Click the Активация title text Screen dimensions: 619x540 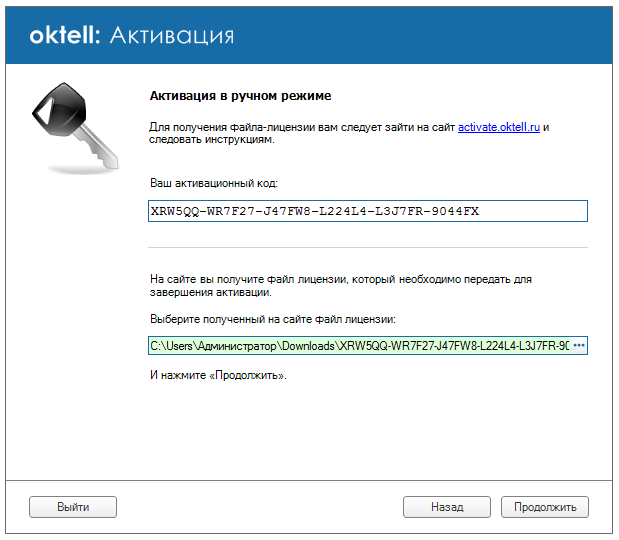click(x=171, y=36)
